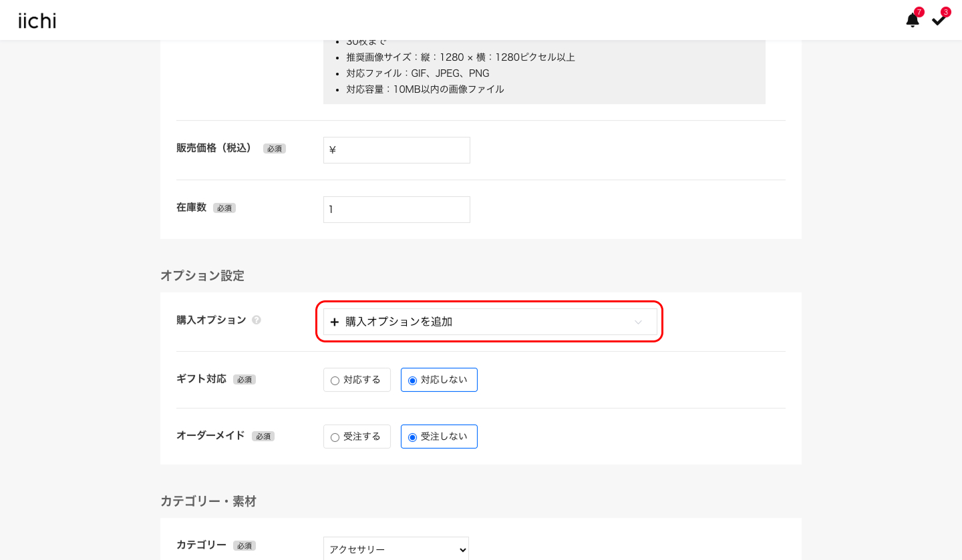This screenshot has width=962, height=560.
Task: Click the help icon next to 購入オプション
Action: tap(257, 320)
